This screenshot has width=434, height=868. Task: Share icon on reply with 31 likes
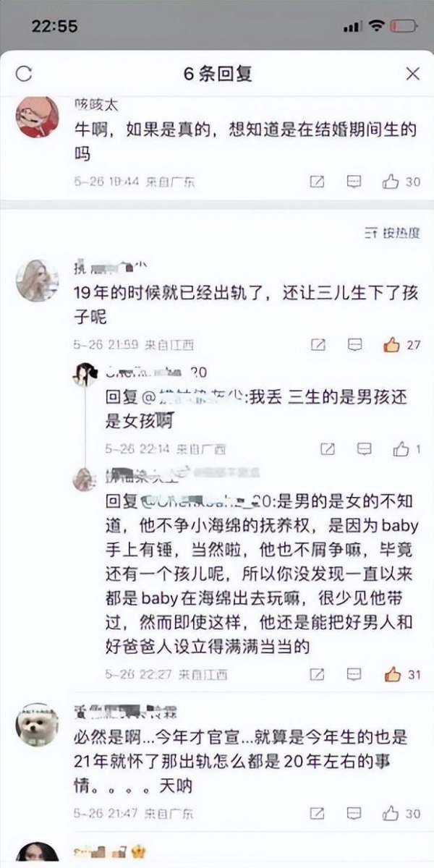[318, 674]
